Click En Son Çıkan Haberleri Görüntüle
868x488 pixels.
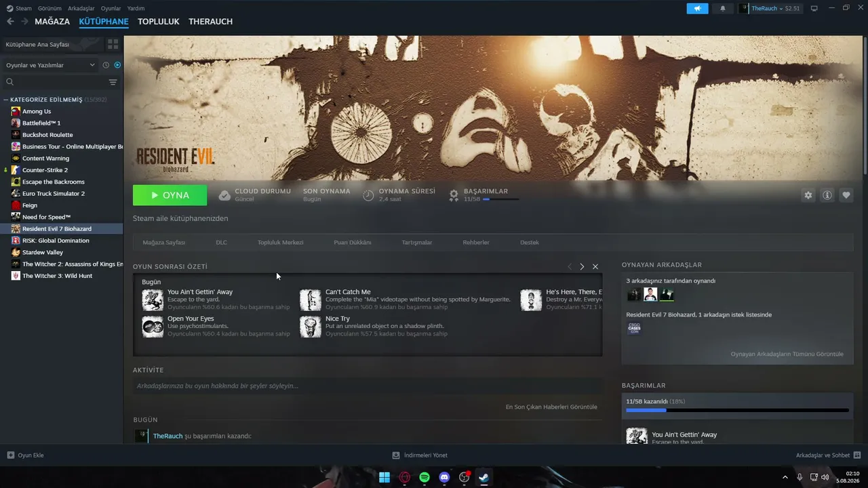(551, 407)
